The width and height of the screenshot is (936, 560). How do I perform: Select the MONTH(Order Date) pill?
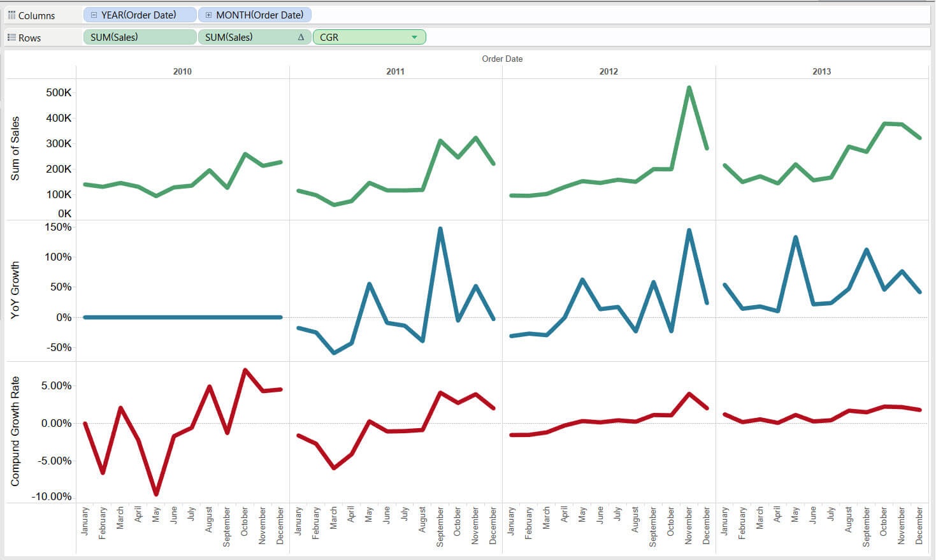click(255, 15)
